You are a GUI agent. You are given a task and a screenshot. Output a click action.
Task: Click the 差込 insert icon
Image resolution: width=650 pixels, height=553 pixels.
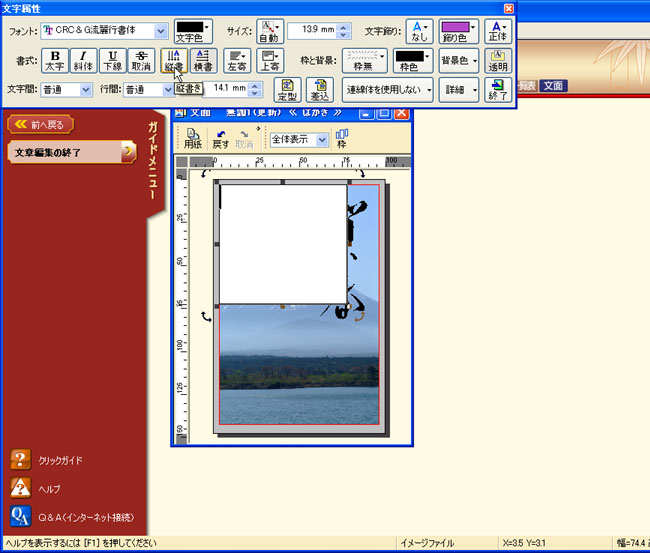click(x=319, y=89)
